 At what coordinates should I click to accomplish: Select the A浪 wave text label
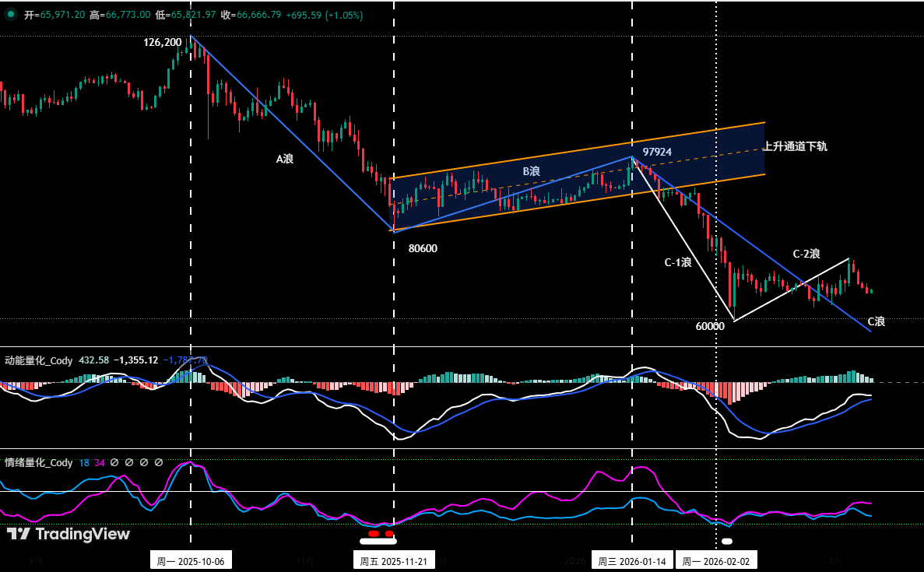[x=285, y=159]
